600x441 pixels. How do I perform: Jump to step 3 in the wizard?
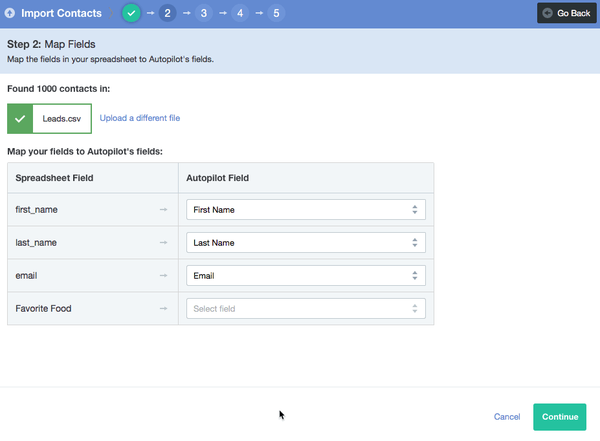[x=204, y=13]
